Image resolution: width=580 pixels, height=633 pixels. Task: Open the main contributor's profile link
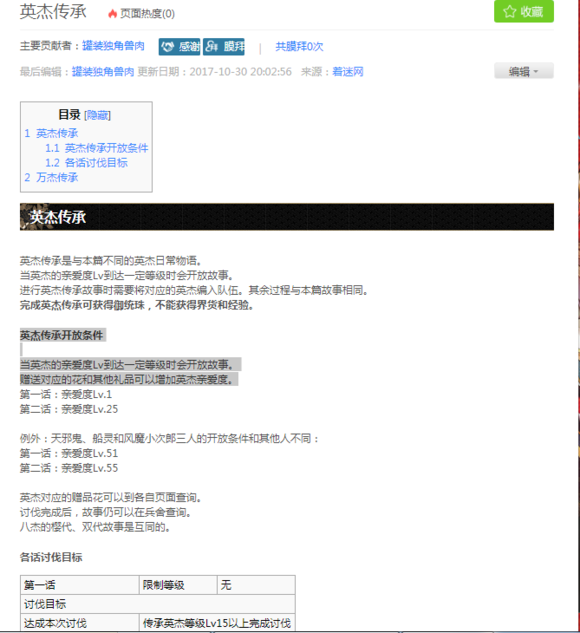pyautogui.click(x=113, y=46)
